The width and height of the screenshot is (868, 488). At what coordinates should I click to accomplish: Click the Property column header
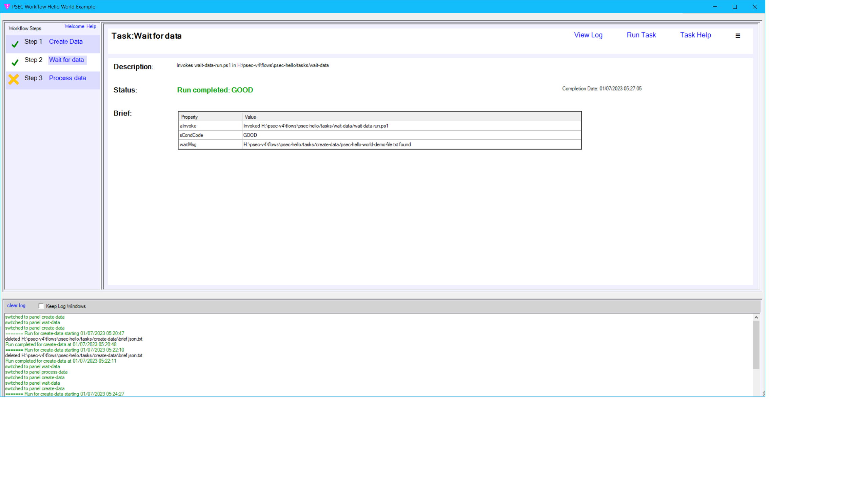190,117
